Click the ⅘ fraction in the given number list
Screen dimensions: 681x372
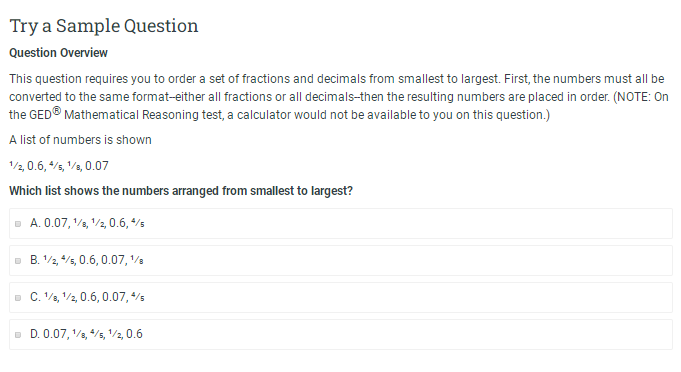pos(56,166)
